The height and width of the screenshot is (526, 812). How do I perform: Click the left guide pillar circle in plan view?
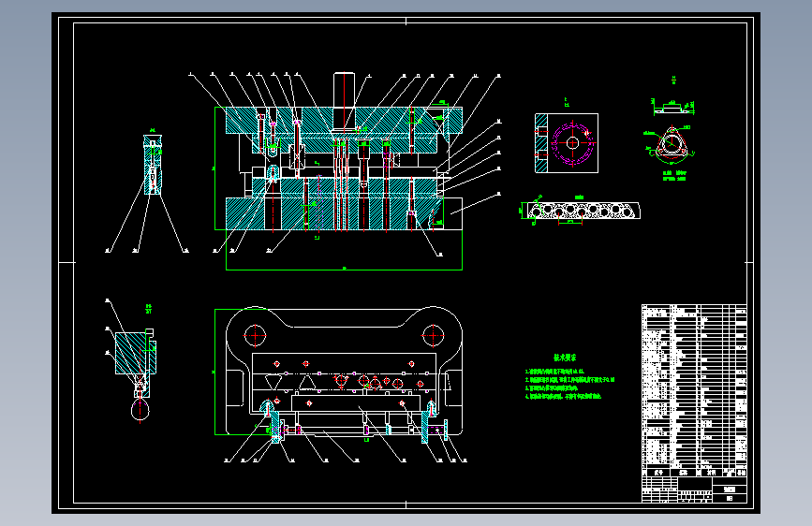coord(255,335)
